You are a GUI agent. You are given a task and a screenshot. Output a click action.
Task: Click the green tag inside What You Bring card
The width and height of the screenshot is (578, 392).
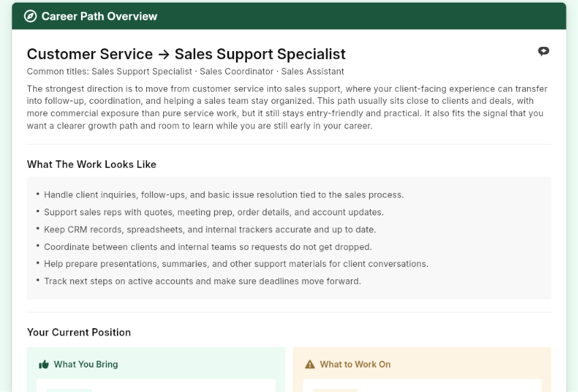coord(69,390)
